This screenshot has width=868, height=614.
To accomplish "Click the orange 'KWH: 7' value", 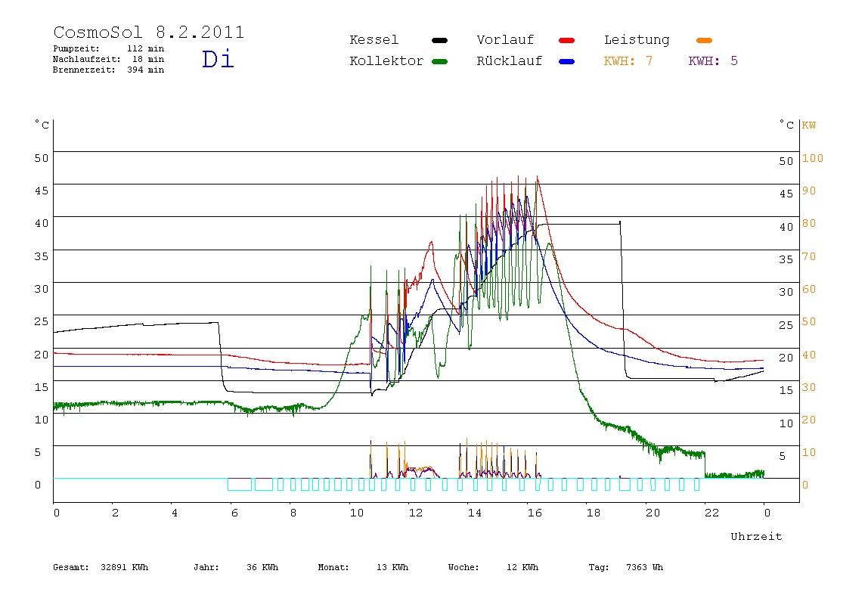I will click(628, 61).
